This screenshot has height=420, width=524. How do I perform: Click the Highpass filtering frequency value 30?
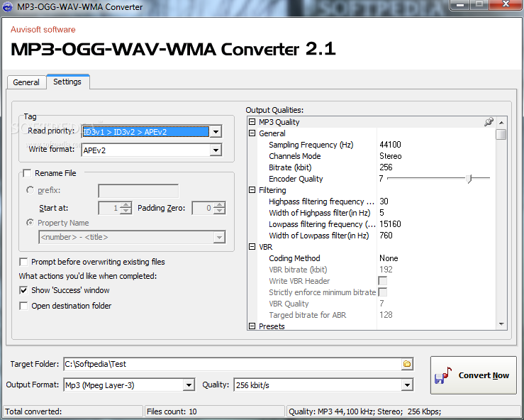click(384, 201)
